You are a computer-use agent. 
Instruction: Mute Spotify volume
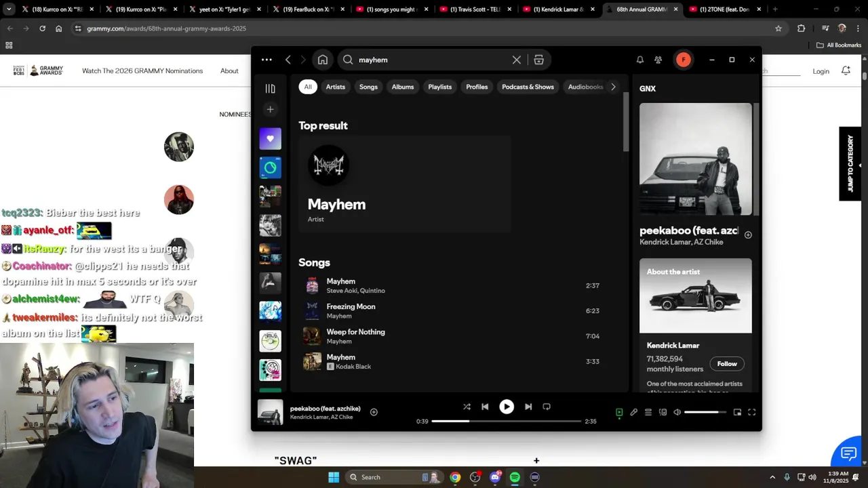pyautogui.click(x=677, y=412)
